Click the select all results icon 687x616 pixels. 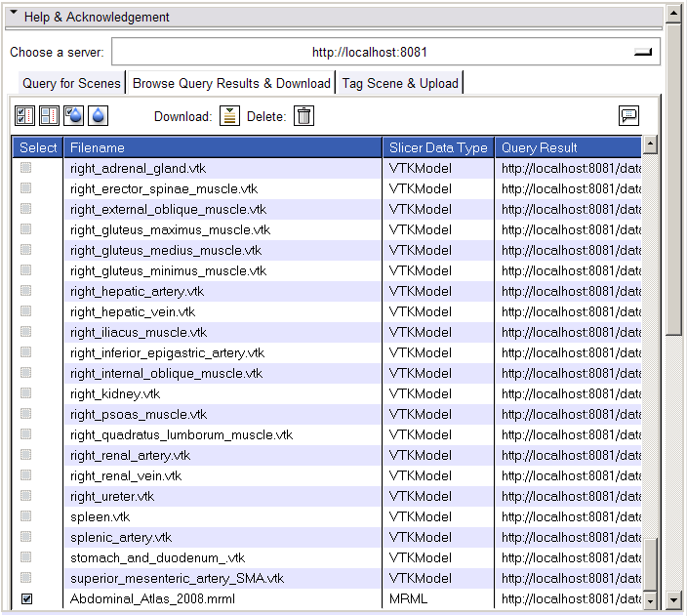pos(25,116)
